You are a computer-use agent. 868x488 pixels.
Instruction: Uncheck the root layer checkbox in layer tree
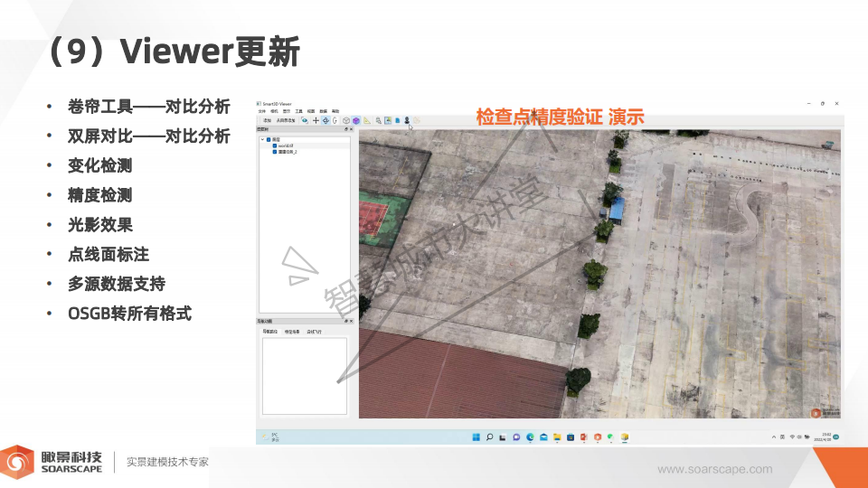tap(269, 139)
